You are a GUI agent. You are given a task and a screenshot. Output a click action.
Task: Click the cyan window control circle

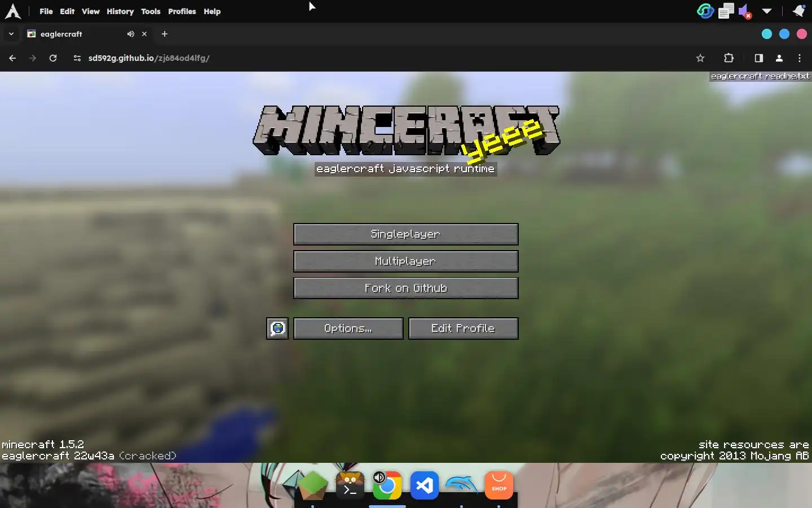pos(767,34)
